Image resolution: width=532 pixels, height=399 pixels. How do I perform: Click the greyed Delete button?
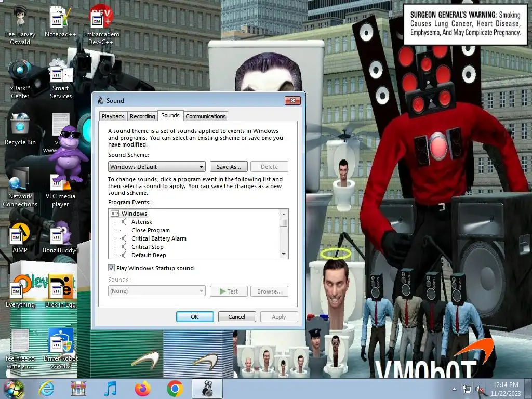tap(270, 167)
